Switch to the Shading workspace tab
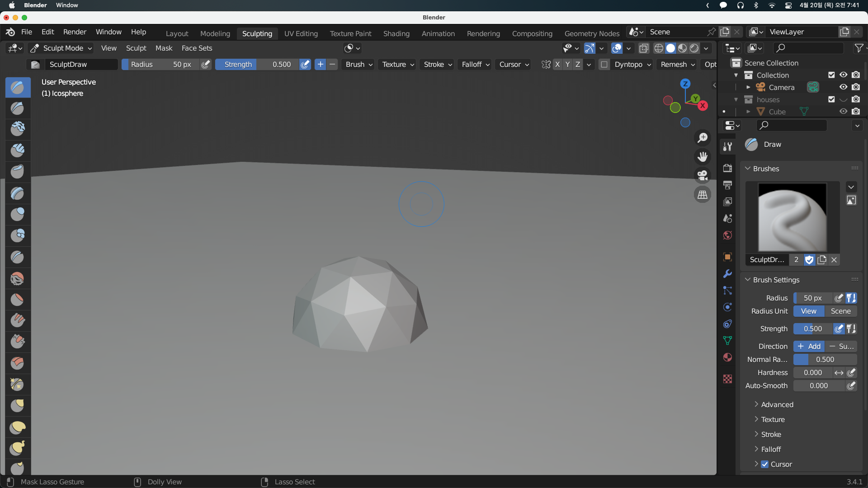 coord(396,33)
